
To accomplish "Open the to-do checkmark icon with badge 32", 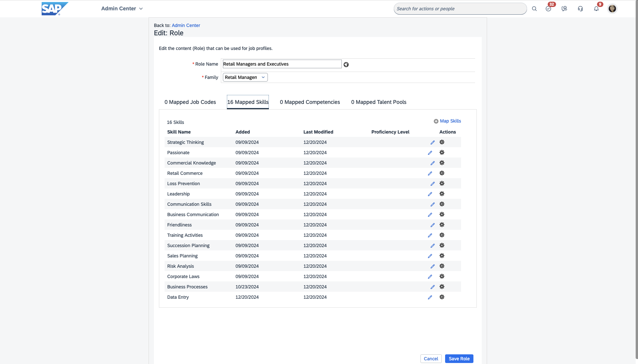I will pyautogui.click(x=548, y=9).
